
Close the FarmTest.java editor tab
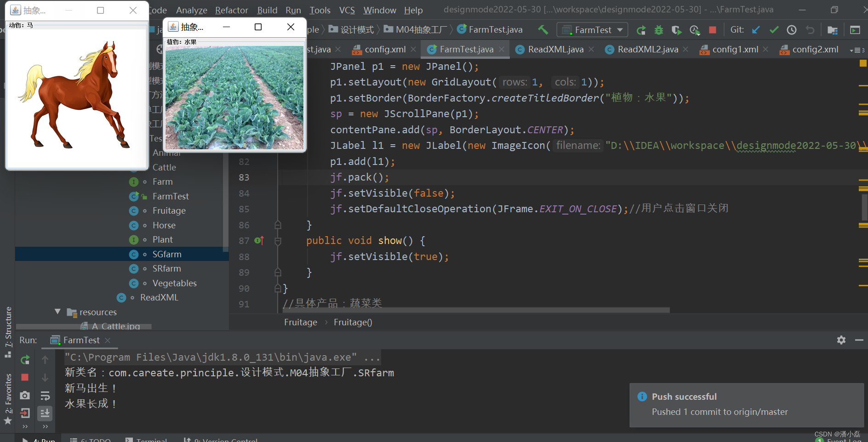tap(502, 49)
